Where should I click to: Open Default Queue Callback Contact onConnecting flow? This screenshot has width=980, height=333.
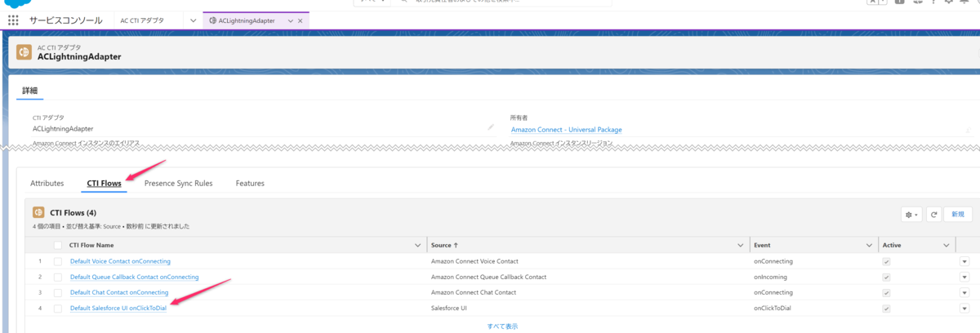coord(134,277)
